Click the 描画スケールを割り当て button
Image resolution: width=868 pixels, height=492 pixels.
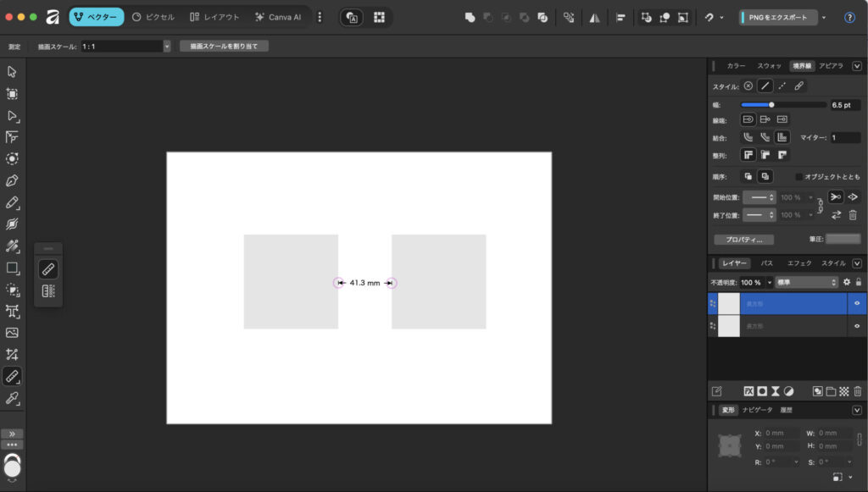tap(224, 47)
